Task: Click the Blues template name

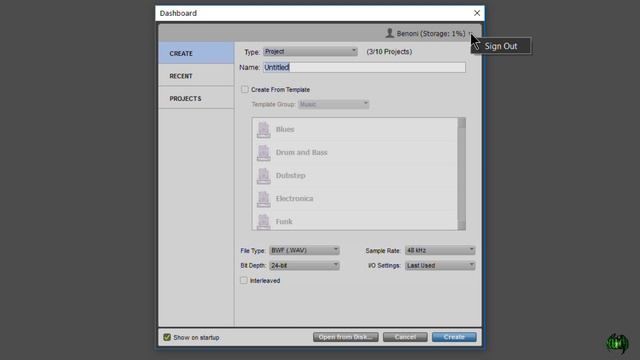Action: [285, 129]
